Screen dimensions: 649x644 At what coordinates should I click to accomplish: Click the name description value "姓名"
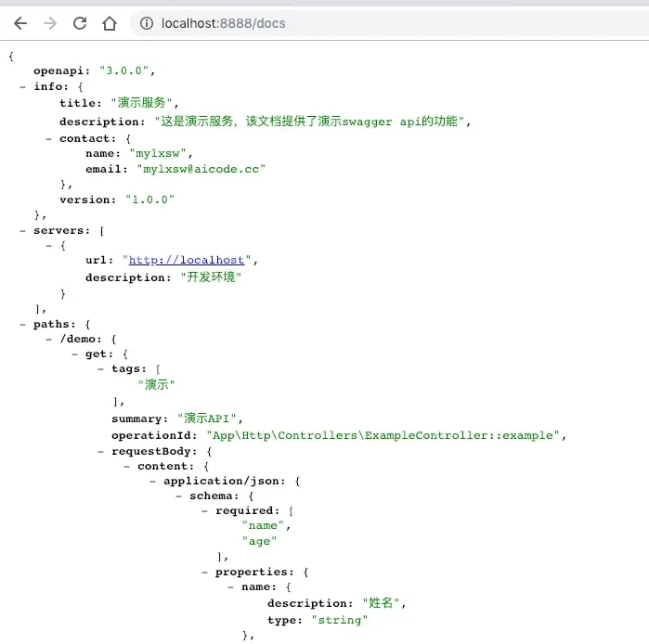tap(381, 603)
